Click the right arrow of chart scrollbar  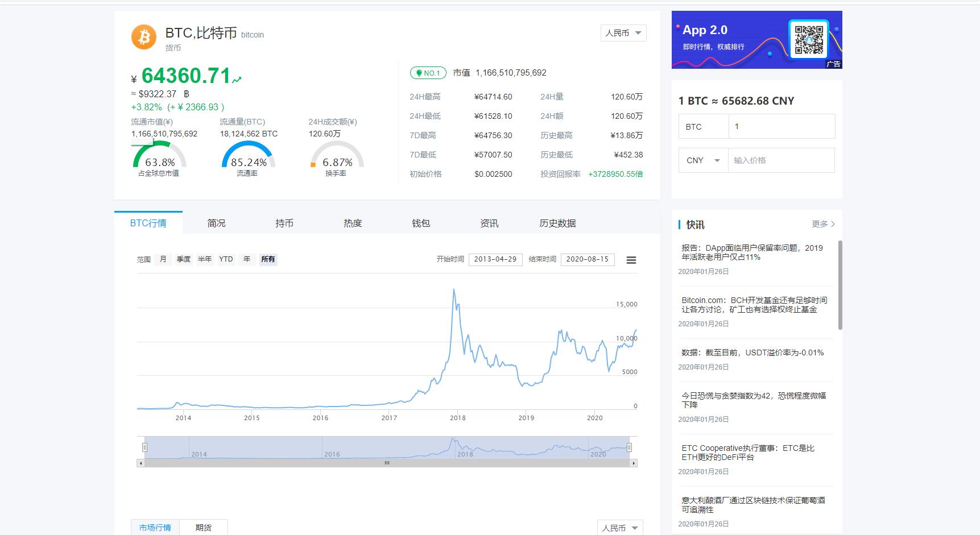634,463
